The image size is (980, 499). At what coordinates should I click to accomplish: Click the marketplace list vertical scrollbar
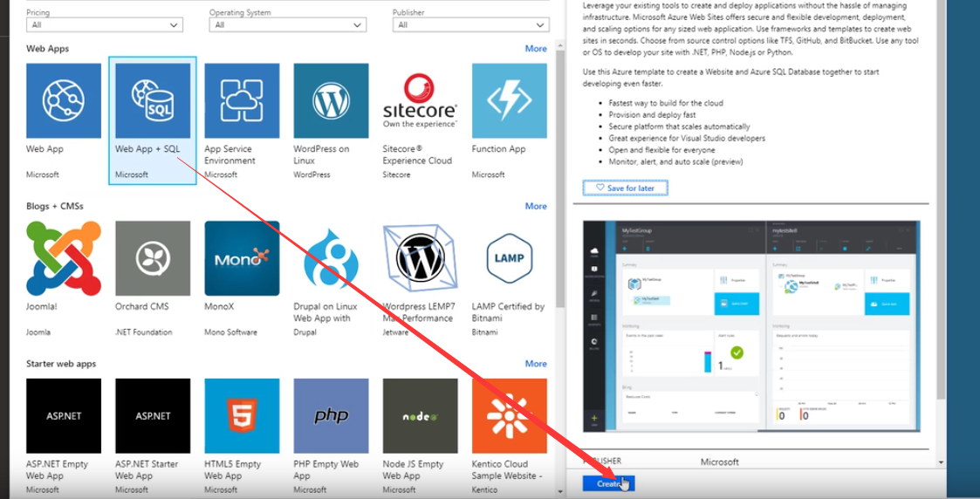coord(560,178)
